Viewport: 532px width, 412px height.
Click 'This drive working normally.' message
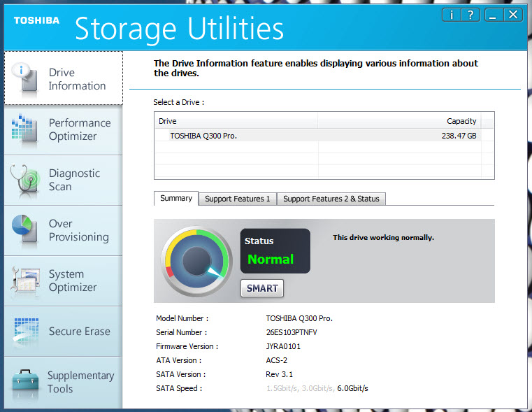[383, 238]
